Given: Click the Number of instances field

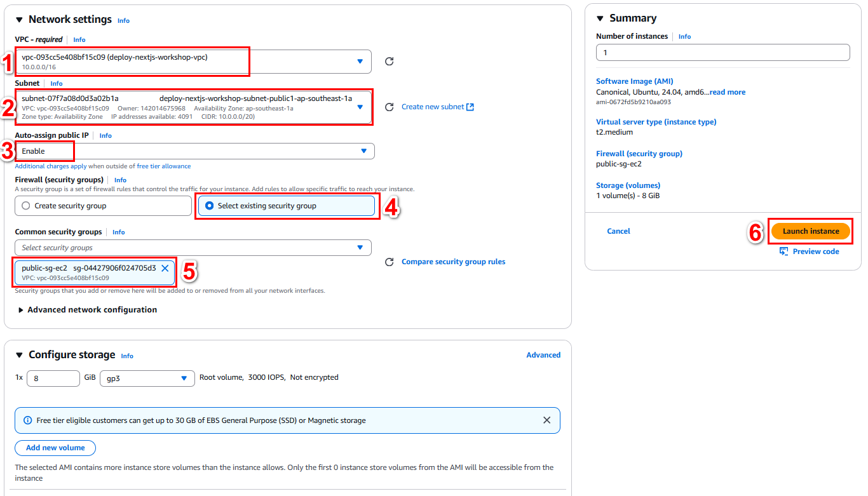Looking at the screenshot, I should coord(723,52).
